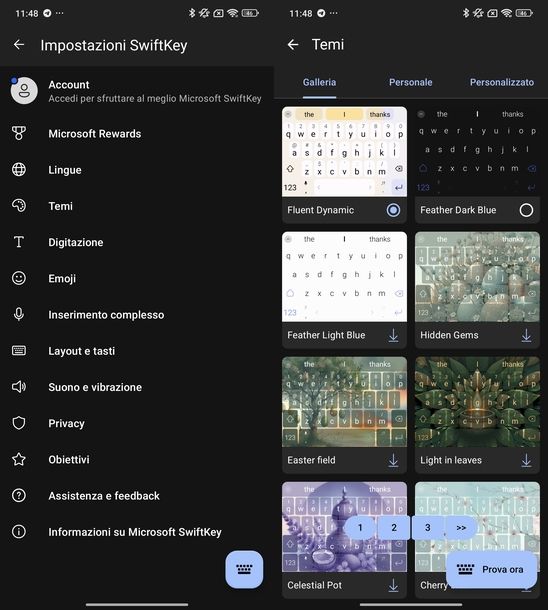Tap the Obiettivi star icon
Image resolution: width=548 pixels, height=610 pixels.
19,459
